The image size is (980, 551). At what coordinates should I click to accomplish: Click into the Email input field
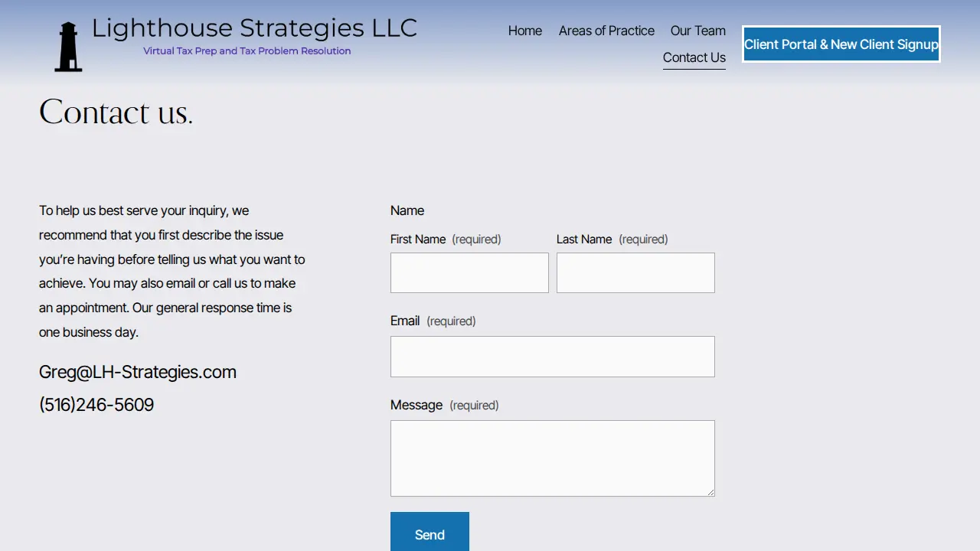tap(553, 357)
